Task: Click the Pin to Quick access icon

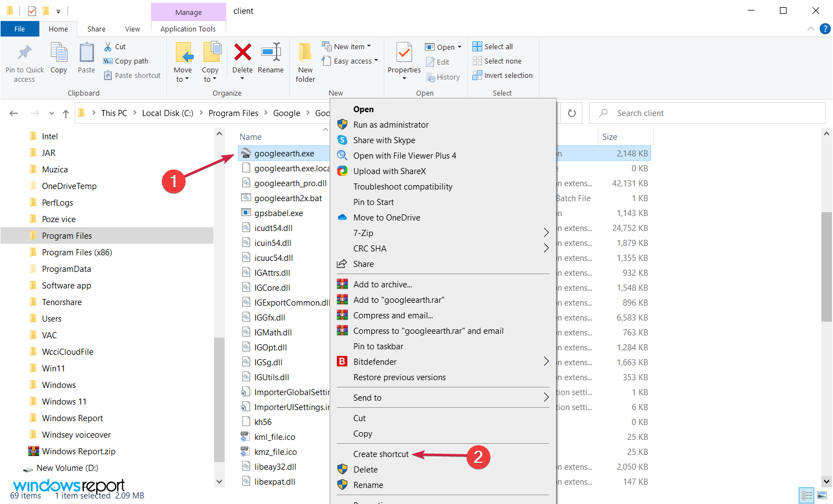Action: pos(24,53)
